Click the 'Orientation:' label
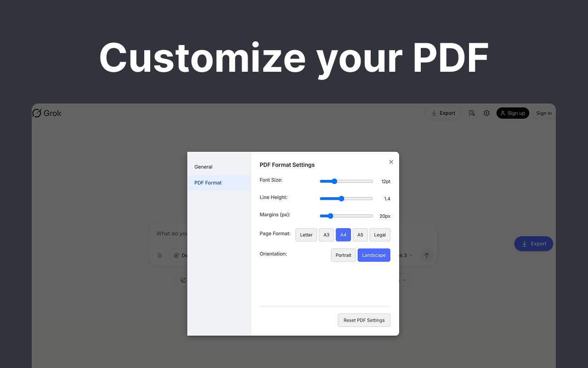This screenshot has height=368, width=588. (273, 253)
